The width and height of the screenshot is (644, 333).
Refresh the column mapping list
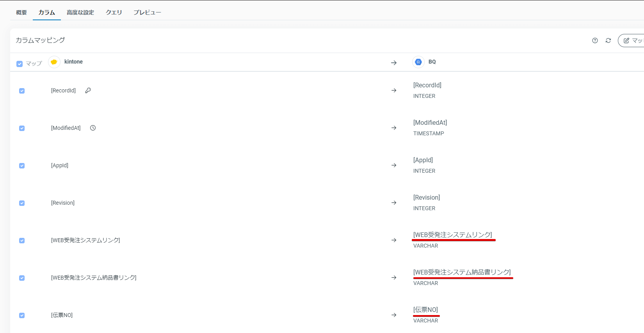pos(608,41)
